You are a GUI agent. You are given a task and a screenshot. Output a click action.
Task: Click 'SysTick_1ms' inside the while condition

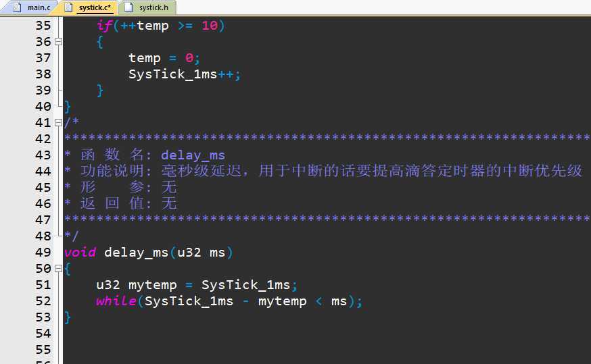pos(189,301)
